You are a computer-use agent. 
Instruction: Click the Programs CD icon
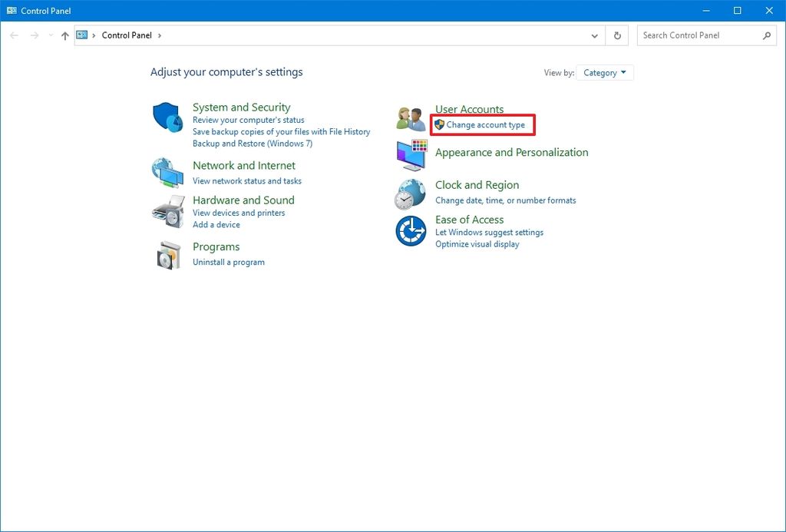[x=168, y=253]
